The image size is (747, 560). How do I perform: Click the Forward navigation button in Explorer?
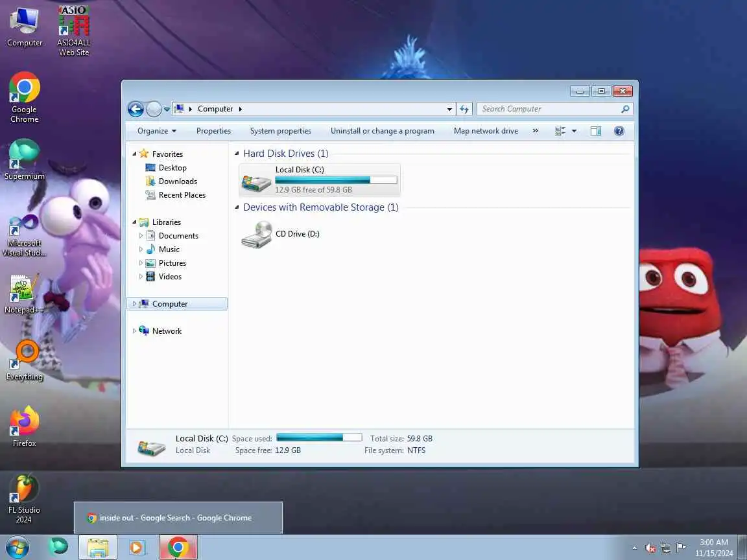click(x=154, y=109)
